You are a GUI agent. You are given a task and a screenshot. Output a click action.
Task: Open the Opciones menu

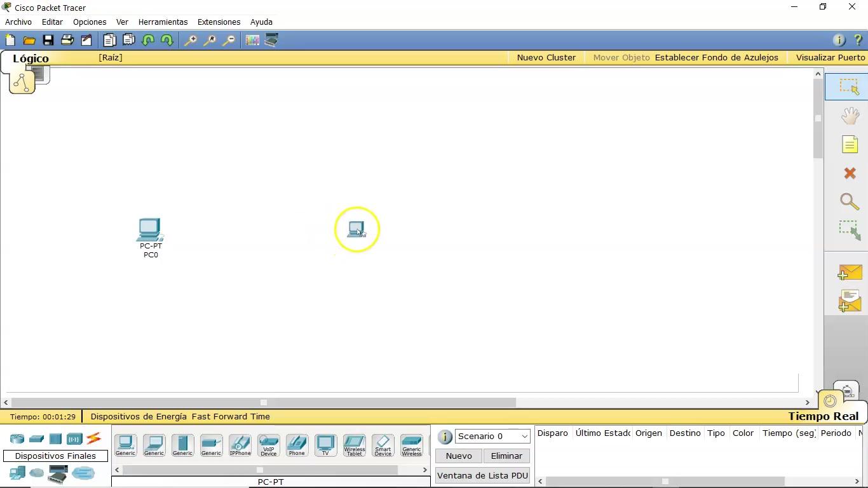[x=90, y=22]
